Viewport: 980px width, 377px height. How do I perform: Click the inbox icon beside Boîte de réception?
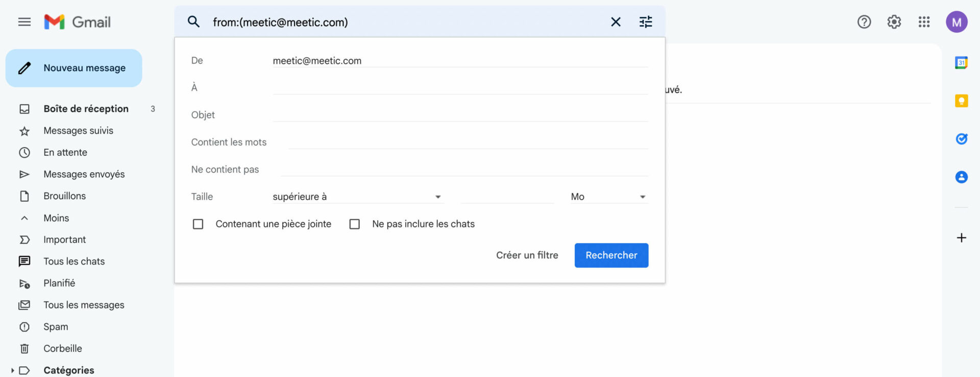[24, 109]
